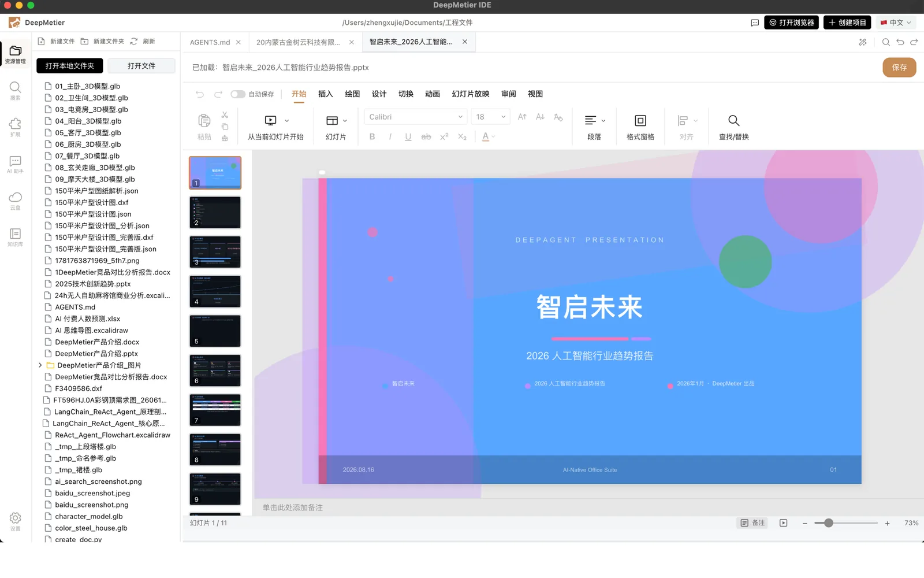This screenshot has height=578, width=924.
Task: Open the font size 18 dropdown
Action: [490, 117]
